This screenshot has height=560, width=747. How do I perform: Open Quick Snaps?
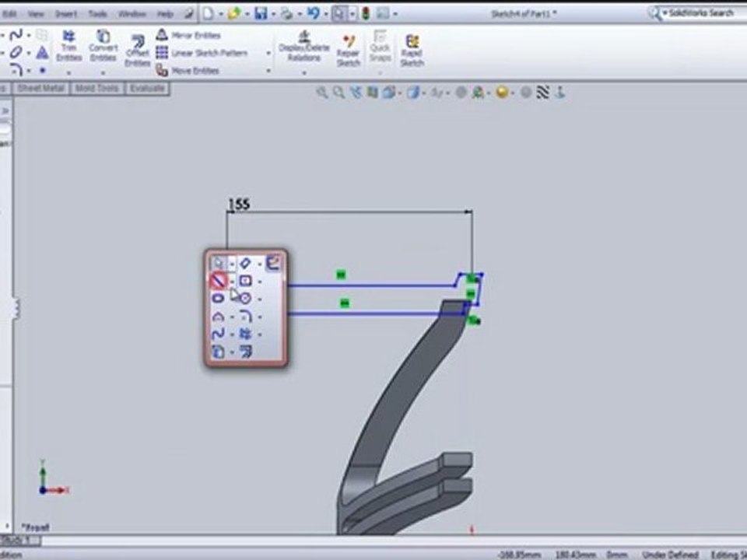380,46
